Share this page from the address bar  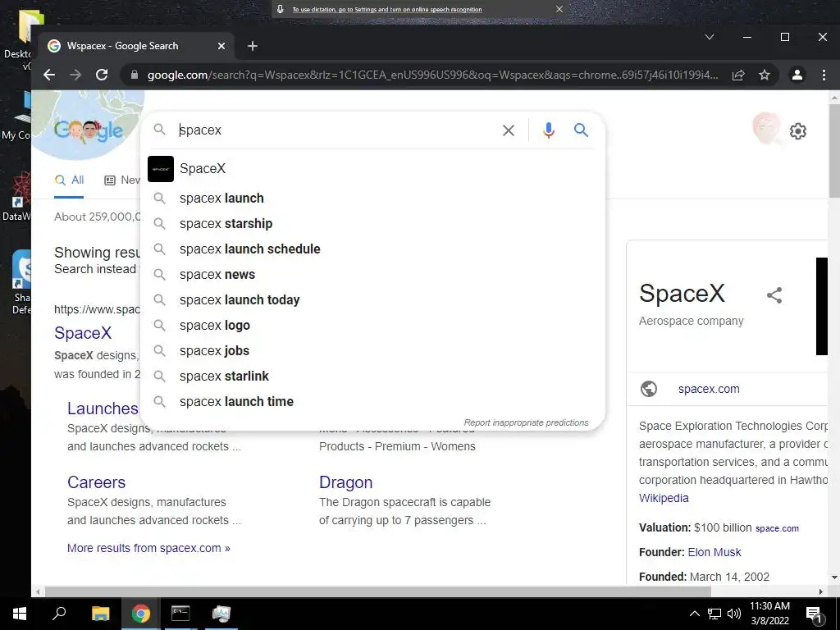pos(738,75)
